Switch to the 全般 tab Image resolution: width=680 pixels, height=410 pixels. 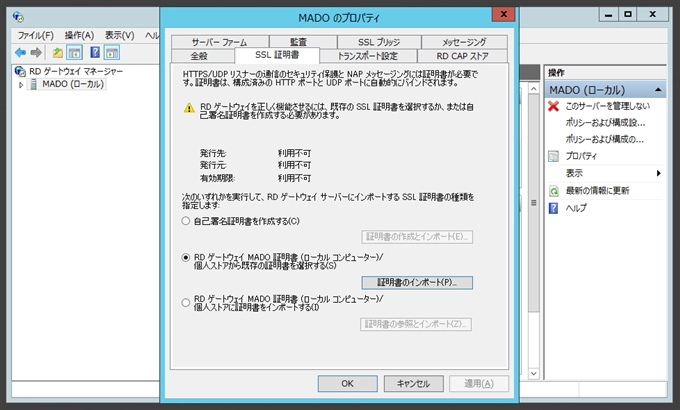pyautogui.click(x=203, y=56)
